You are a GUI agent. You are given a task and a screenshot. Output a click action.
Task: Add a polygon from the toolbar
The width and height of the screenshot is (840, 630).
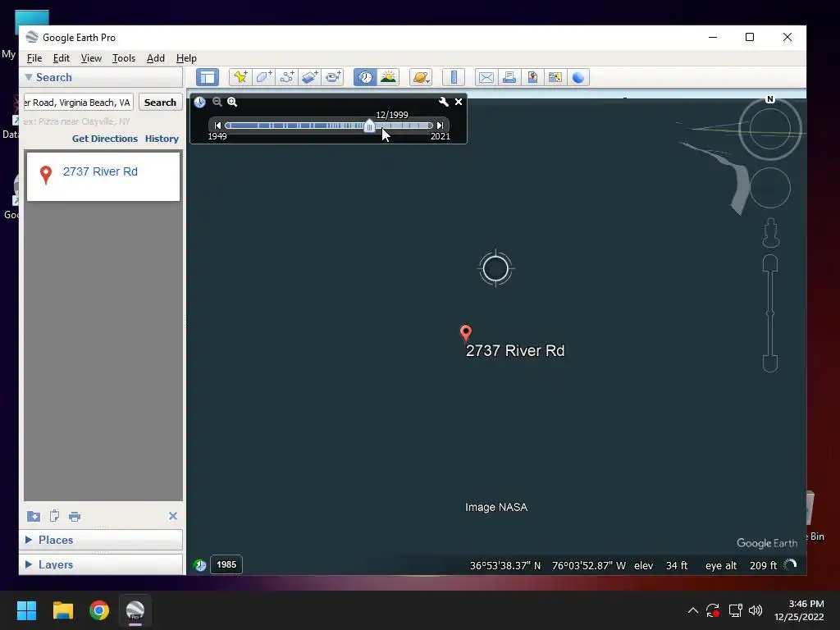point(263,77)
